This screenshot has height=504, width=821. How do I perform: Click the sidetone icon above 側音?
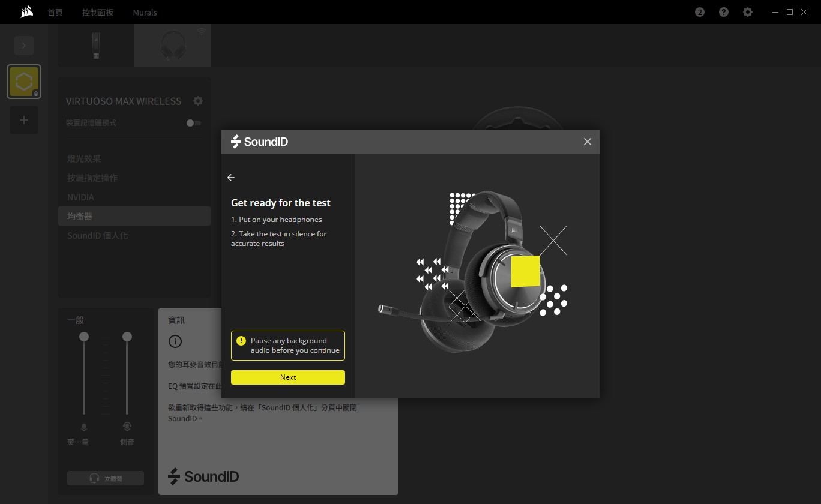(x=127, y=427)
